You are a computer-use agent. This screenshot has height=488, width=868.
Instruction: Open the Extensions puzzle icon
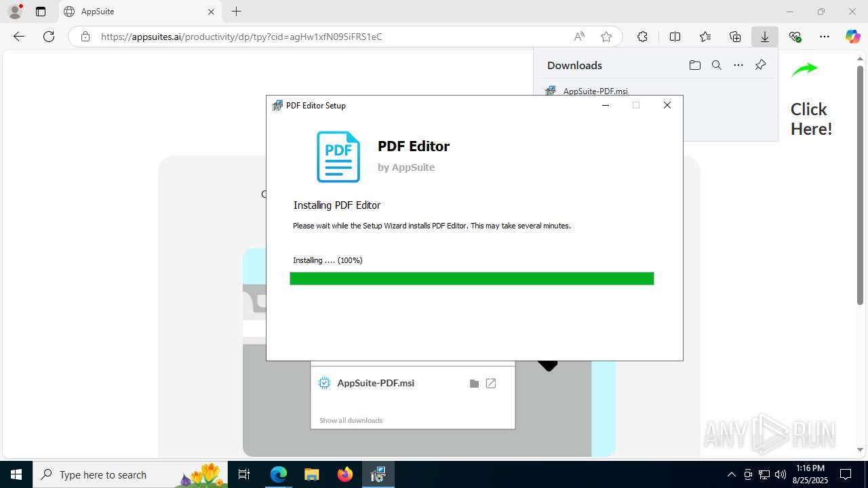(642, 37)
